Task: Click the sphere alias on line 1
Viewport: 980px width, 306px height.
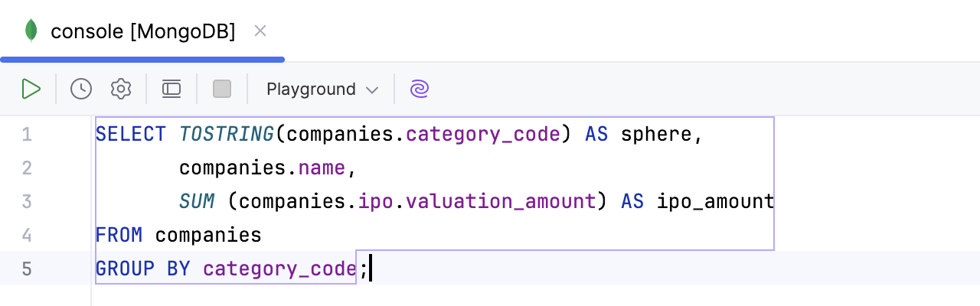Action: pos(656,135)
